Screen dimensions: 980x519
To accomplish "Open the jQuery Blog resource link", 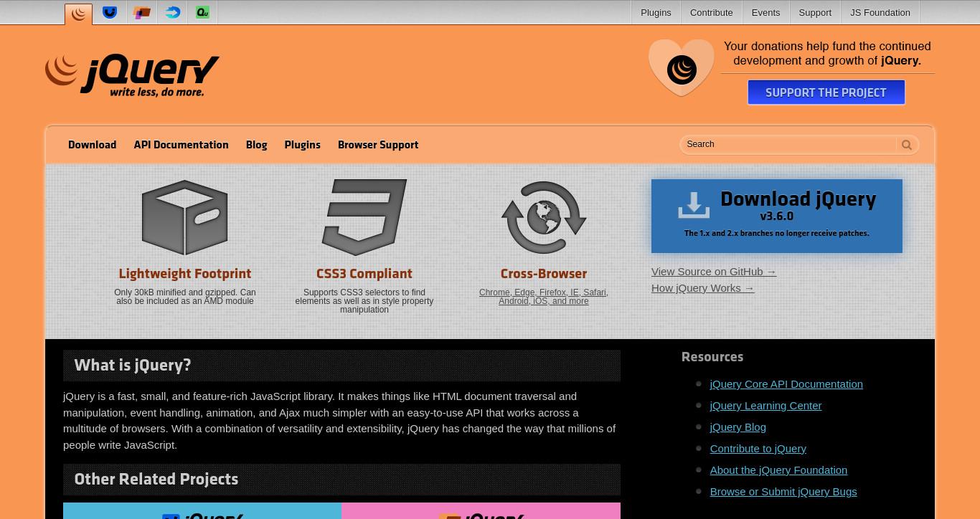I will [x=738, y=427].
